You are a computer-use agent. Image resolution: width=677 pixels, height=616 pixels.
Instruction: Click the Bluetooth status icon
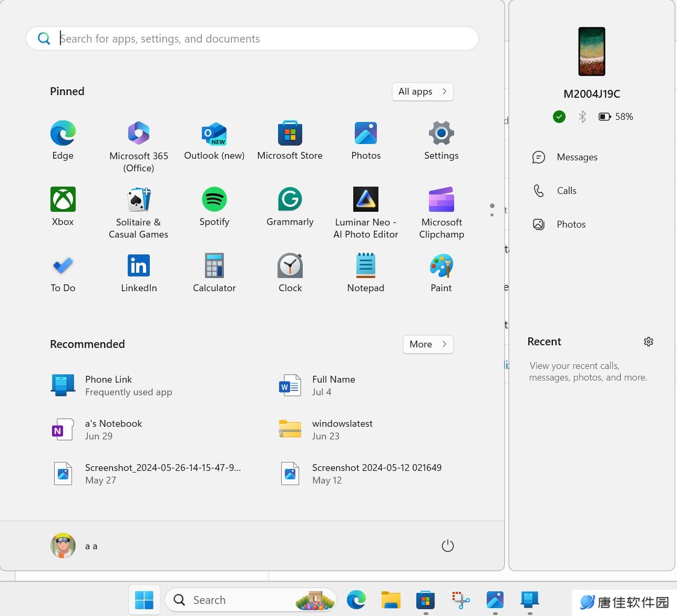pyautogui.click(x=582, y=117)
